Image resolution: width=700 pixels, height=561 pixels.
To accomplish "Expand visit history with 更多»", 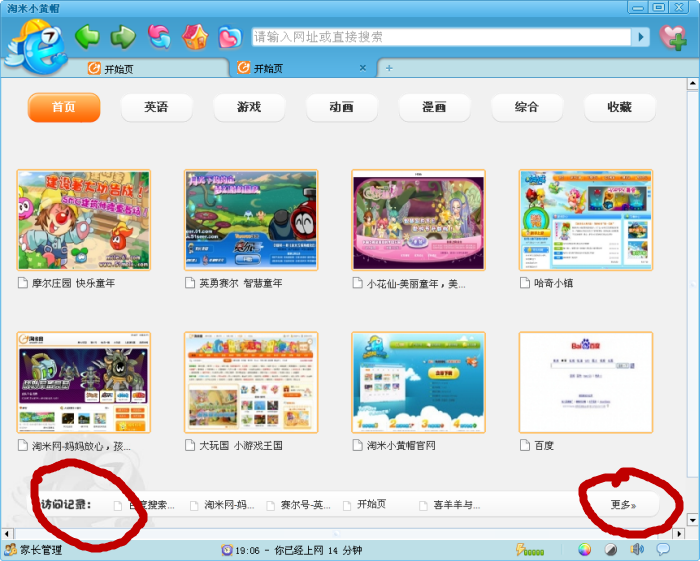I will pos(624,505).
